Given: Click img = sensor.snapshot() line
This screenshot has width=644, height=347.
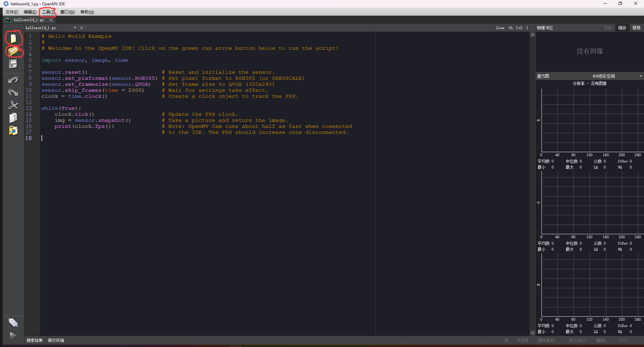Looking at the screenshot, I should pyautogui.click(x=93, y=120).
